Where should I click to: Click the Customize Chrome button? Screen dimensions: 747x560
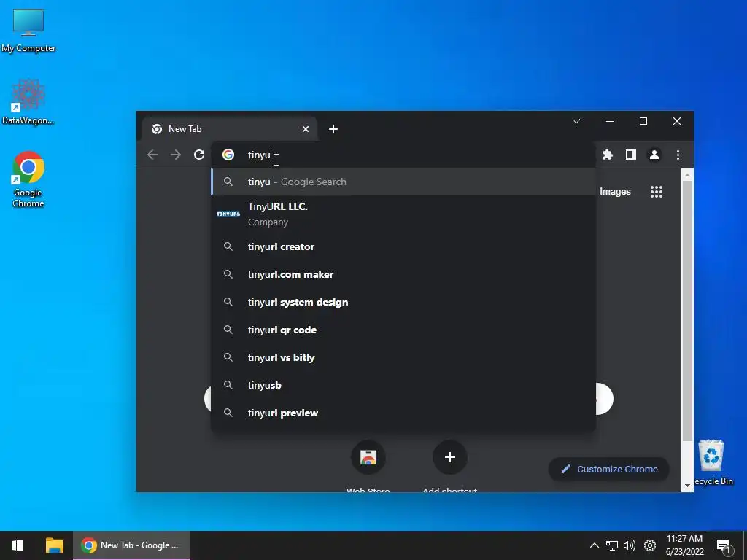click(x=609, y=469)
